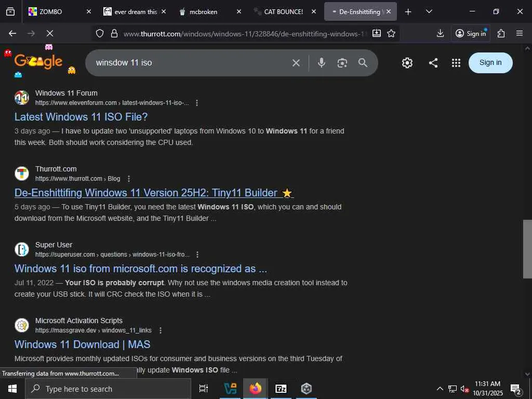Submit search with the magnifier icon
The width and height of the screenshot is (532, 399).
[x=363, y=63]
